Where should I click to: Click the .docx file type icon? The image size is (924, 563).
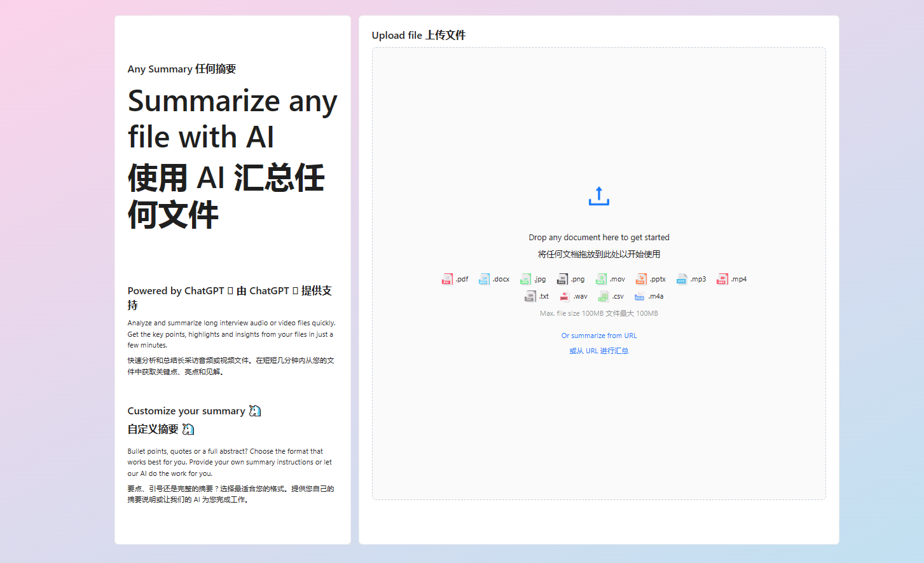(x=484, y=279)
